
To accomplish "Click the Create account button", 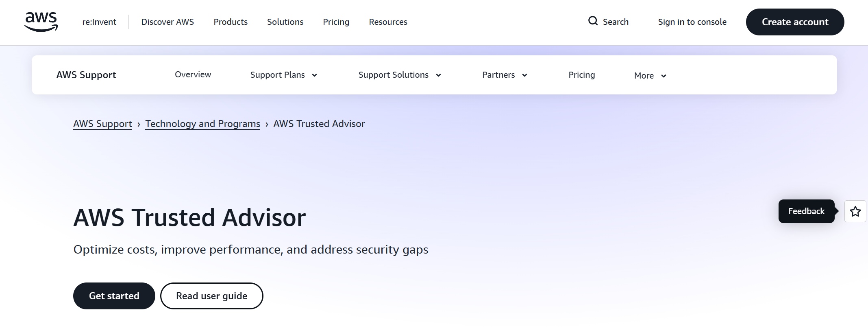I will 795,22.
